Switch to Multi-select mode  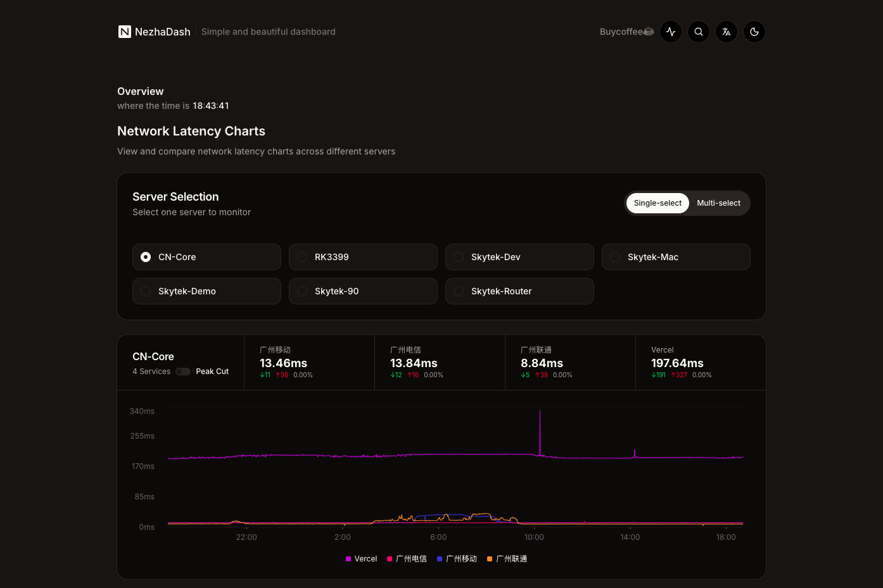(x=718, y=203)
